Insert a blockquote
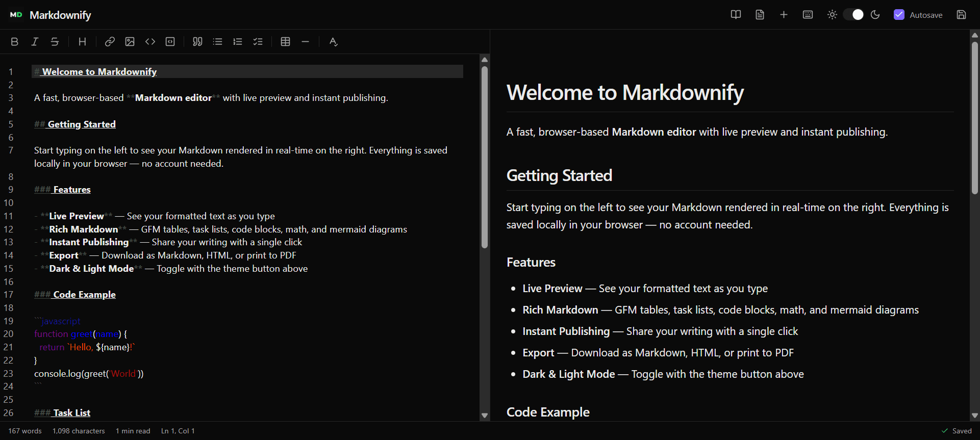Viewport: 980px width, 440px height. (197, 42)
